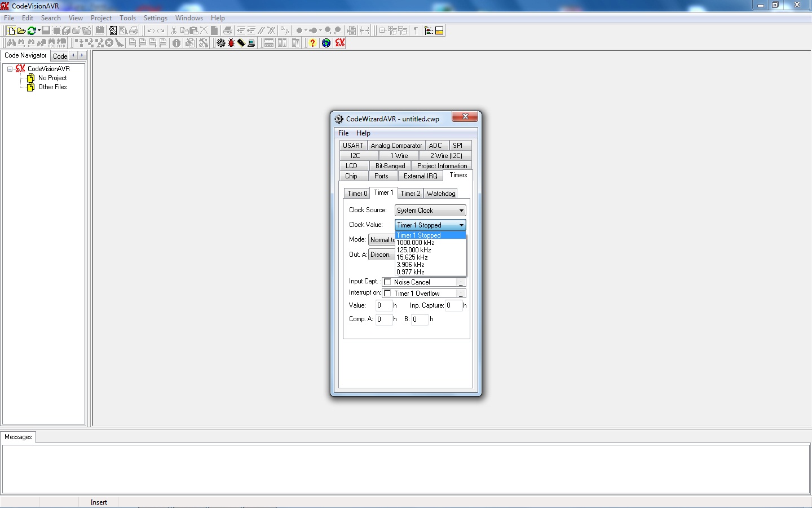Switch to the Timer 2 tab

coord(410,194)
